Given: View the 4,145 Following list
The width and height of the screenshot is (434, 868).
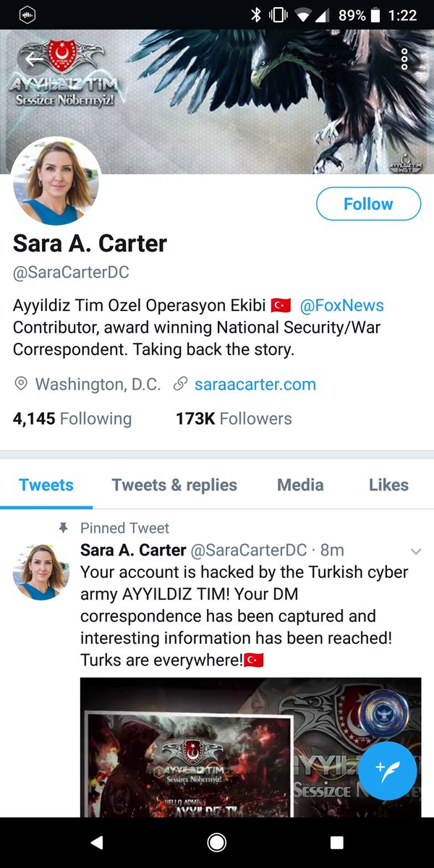Looking at the screenshot, I should pyautogui.click(x=72, y=419).
